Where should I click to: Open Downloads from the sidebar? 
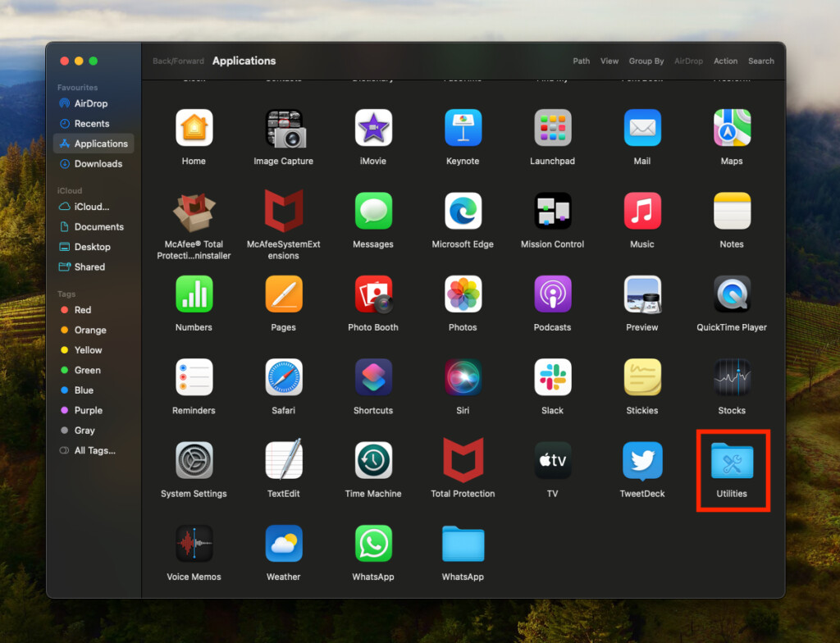coord(94,164)
